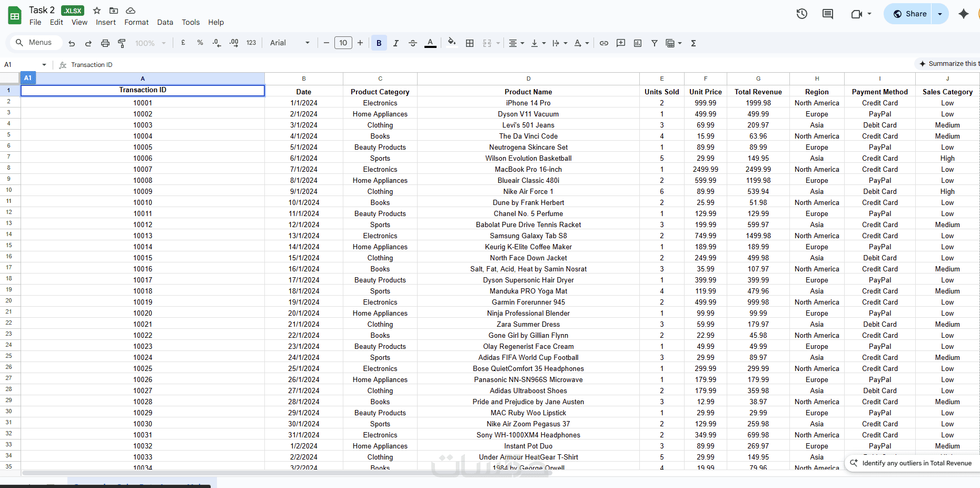Open the 123 number formats menu
This screenshot has height=488, width=980.
251,43
